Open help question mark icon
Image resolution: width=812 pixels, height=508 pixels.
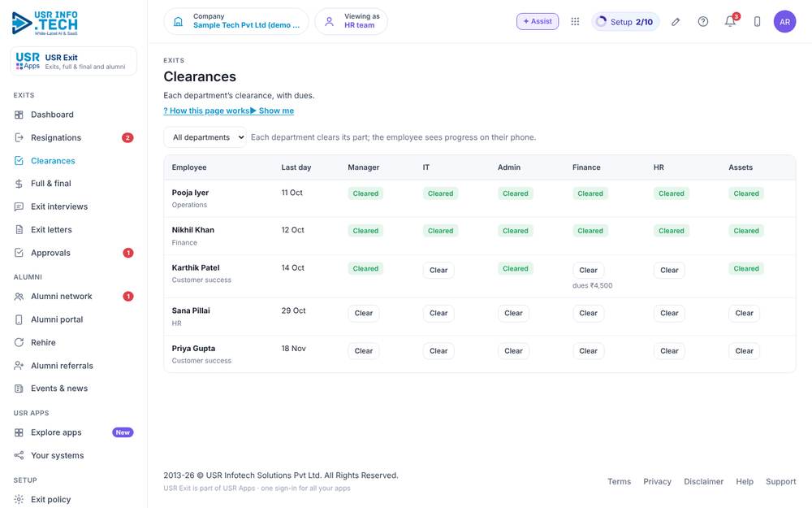[x=702, y=22]
